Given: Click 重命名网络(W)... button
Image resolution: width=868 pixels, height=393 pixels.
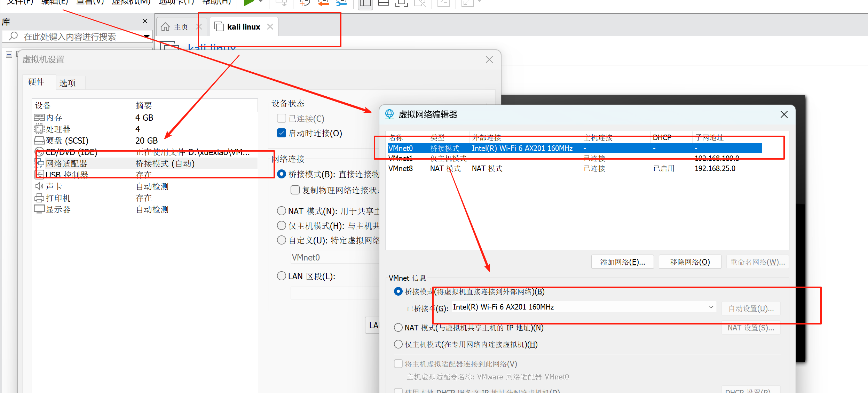Looking at the screenshot, I should coord(757,262).
